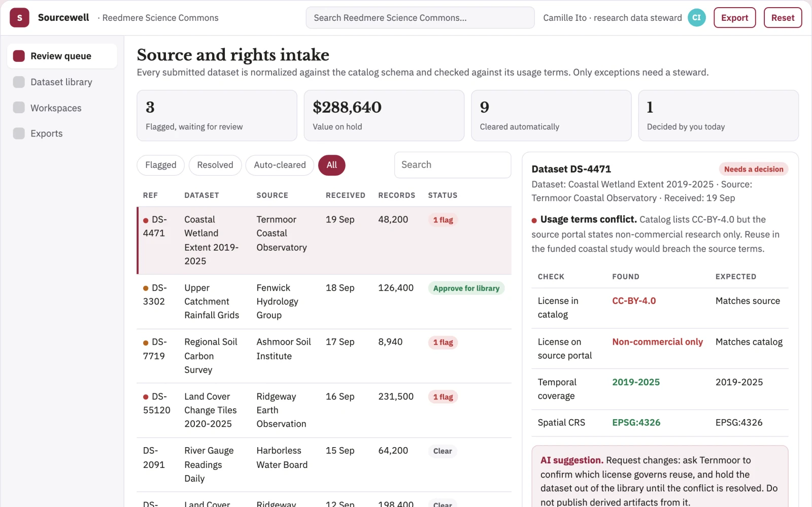Open the DS-7719 reference row
The width and height of the screenshot is (812, 507).
[x=324, y=356]
